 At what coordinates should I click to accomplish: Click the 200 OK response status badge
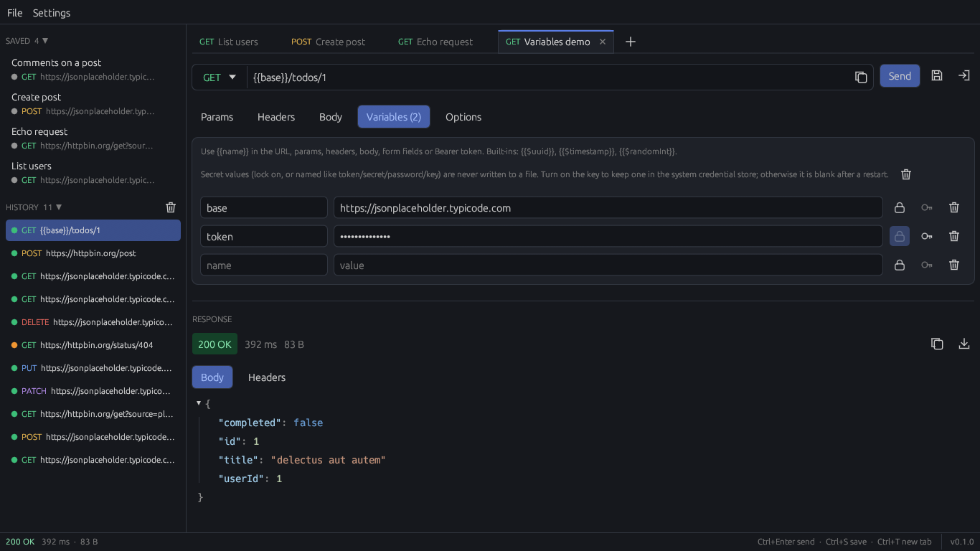(x=215, y=344)
